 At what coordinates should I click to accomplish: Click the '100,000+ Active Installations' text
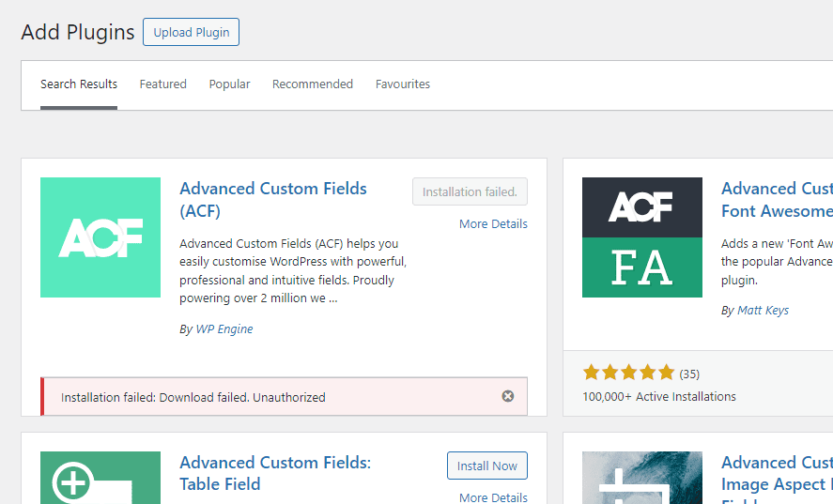click(659, 397)
